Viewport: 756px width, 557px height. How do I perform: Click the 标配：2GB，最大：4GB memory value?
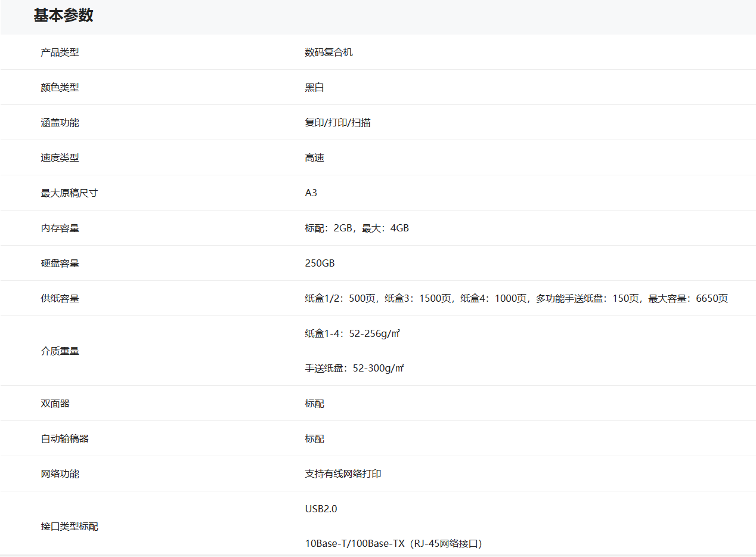(x=357, y=228)
